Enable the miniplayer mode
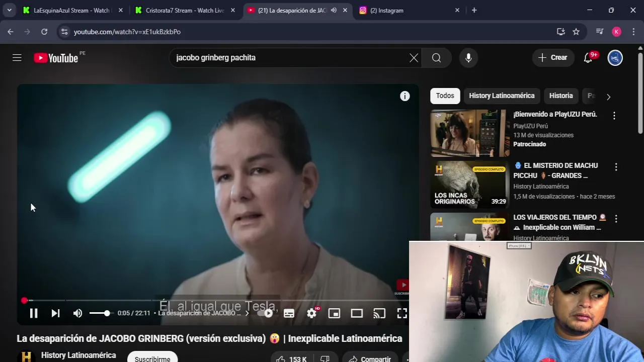This screenshot has height=362, width=644. [334, 313]
